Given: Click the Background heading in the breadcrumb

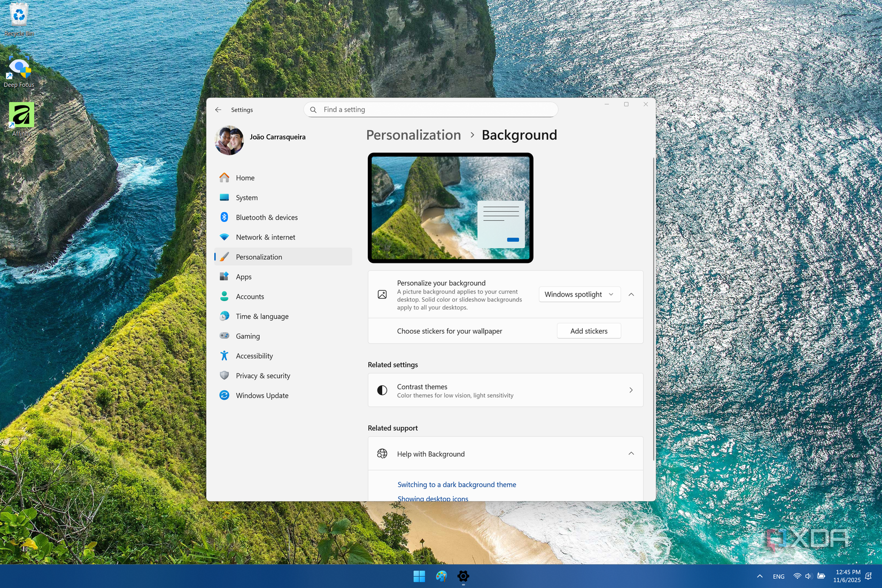Looking at the screenshot, I should [519, 135].
